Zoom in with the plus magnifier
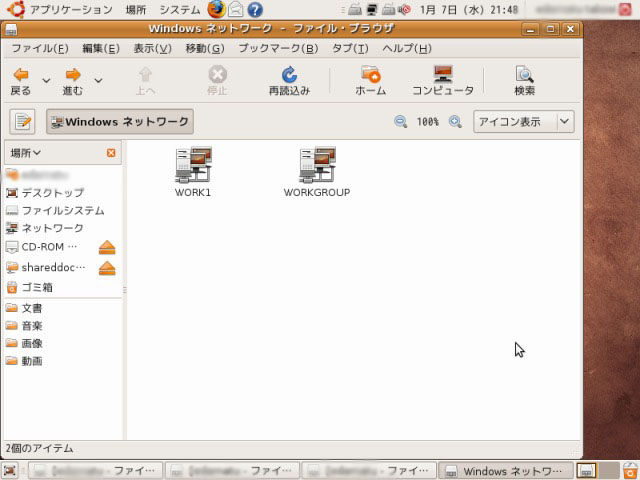The image size is (640, 480). (455, 121)
